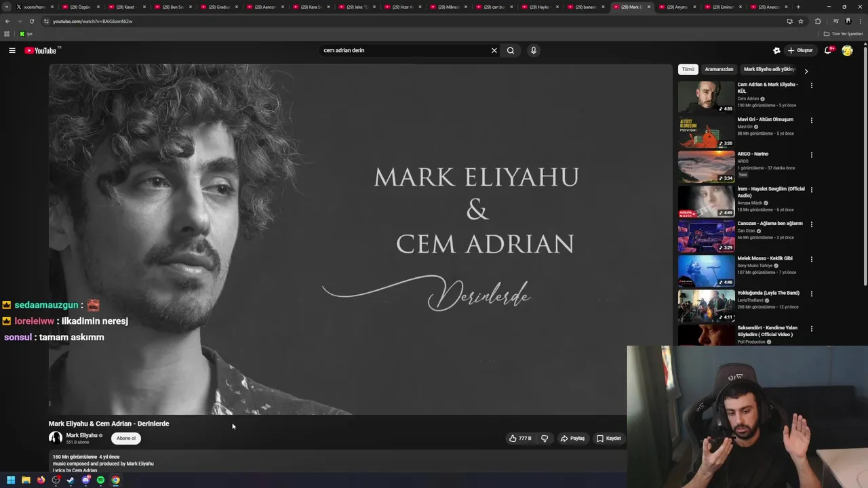
Task: Click the Paylaş share button
Action: point(572,439)
